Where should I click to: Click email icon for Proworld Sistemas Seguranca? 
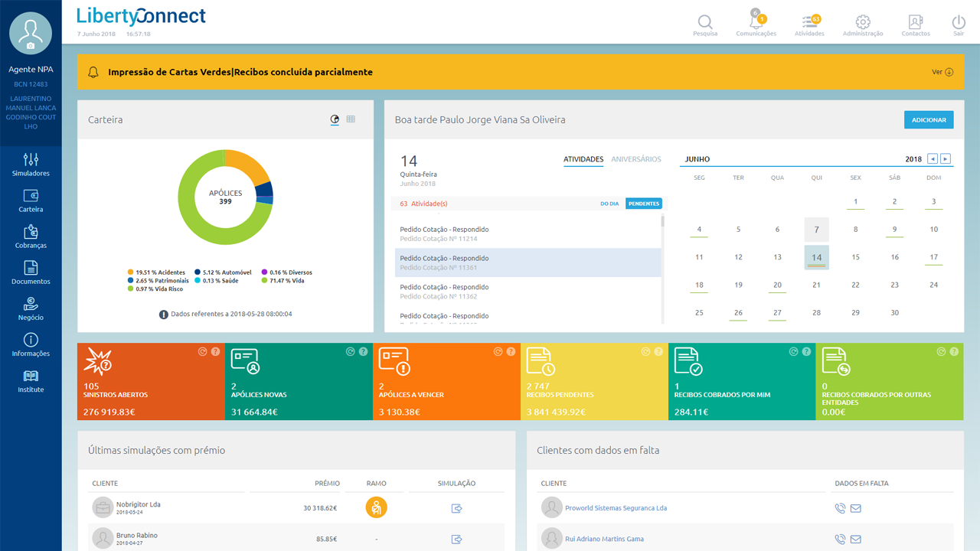coord(856,508)
